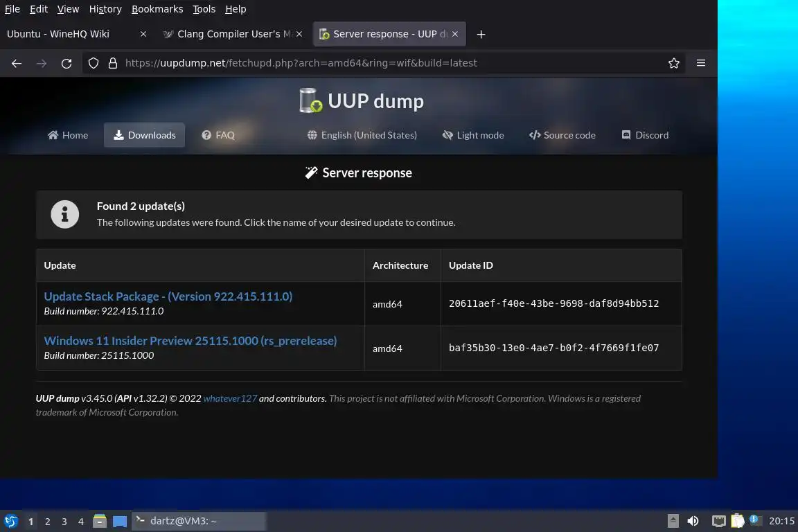Open the Source code link
The image size is (798, 532).
coord(562,135)
